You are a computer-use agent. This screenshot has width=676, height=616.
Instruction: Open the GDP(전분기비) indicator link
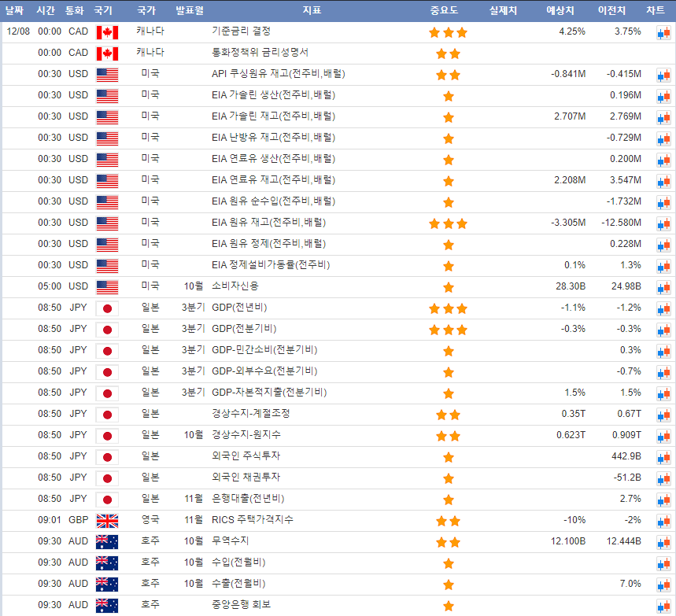[244, 329]
